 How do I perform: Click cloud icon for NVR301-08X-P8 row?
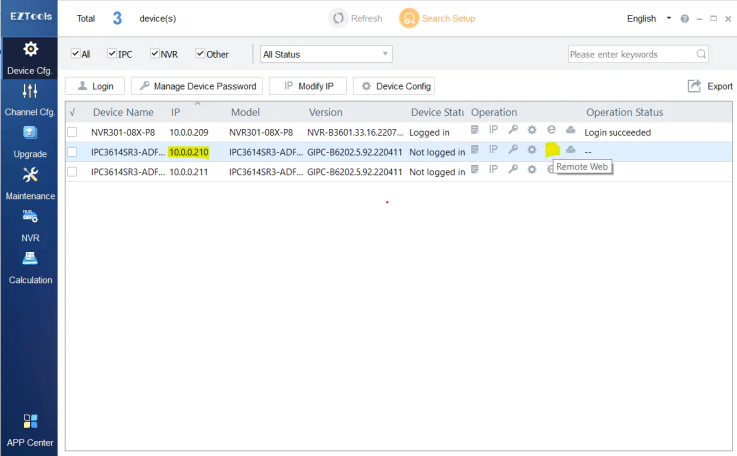[x=570, y=131]
